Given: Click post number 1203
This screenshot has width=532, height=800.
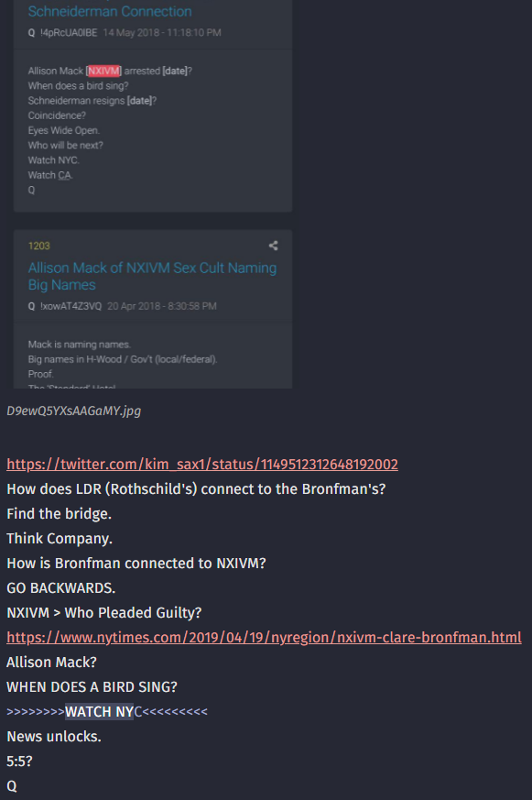Looking at the screenshot, I should 38,246.
